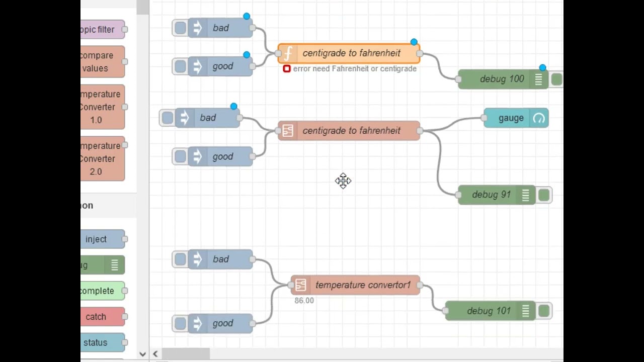
Task: Click the arrow icon of the good inject wired to the orange function node
Action: 197,66
